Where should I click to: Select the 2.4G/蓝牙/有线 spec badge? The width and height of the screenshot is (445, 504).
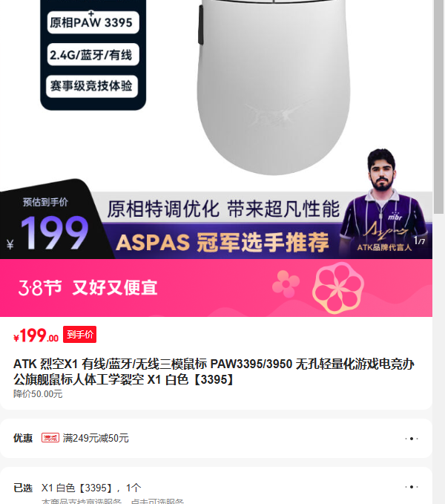(93, 55)
